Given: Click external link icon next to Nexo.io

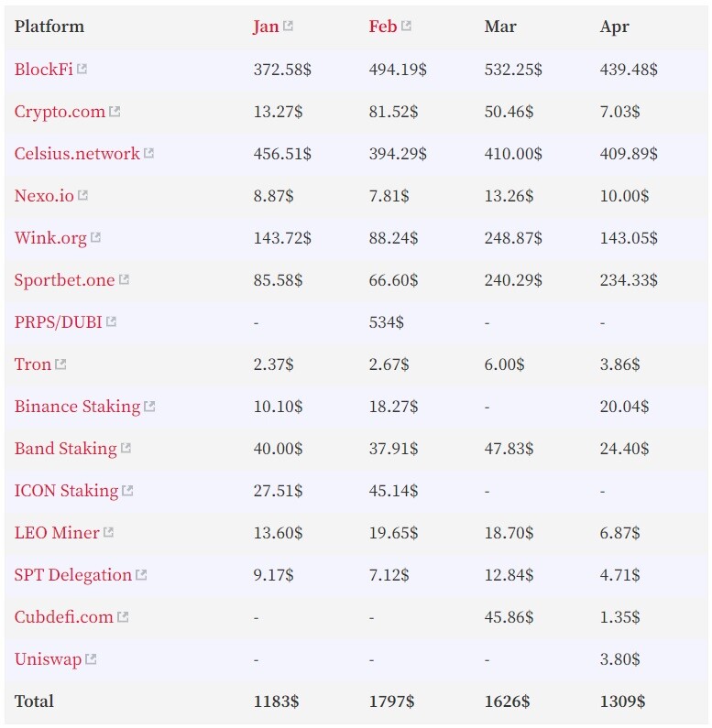Looking at the screenshot, I should pos(82,195).
